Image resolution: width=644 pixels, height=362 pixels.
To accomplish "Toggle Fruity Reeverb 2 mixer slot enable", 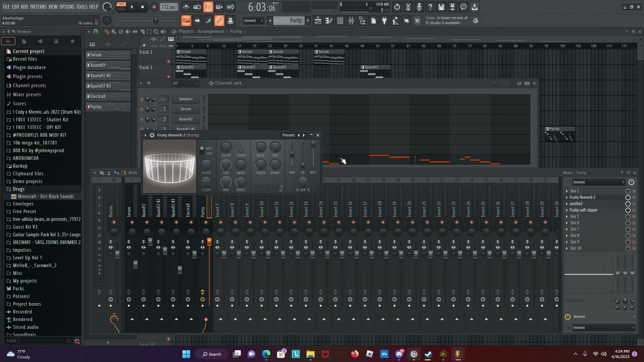I will coord(634,198).
